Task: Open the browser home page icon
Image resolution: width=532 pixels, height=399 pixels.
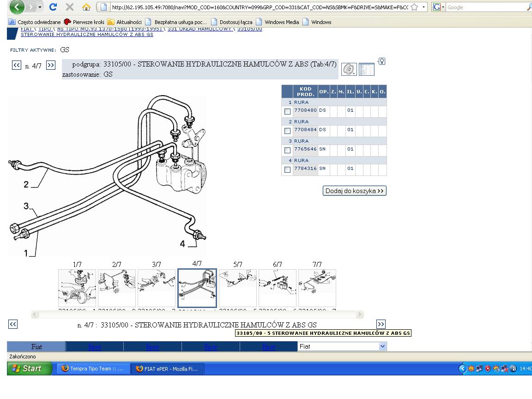Action: click(86, 7)
